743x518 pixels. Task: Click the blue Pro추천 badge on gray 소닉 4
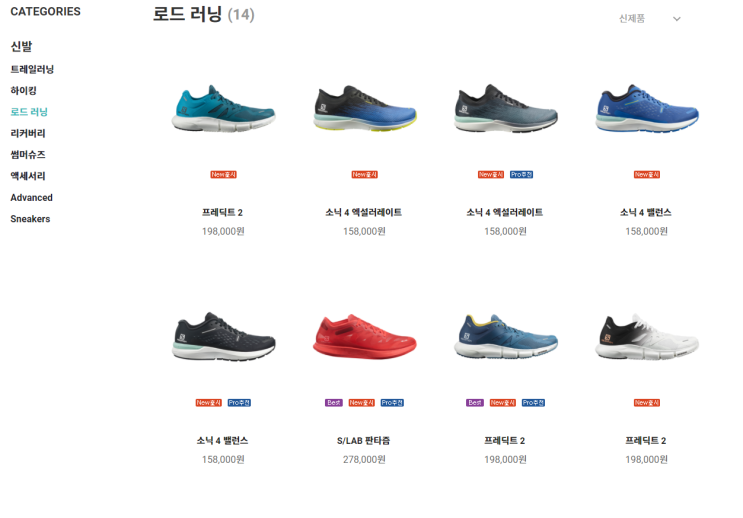coord(521,175)
